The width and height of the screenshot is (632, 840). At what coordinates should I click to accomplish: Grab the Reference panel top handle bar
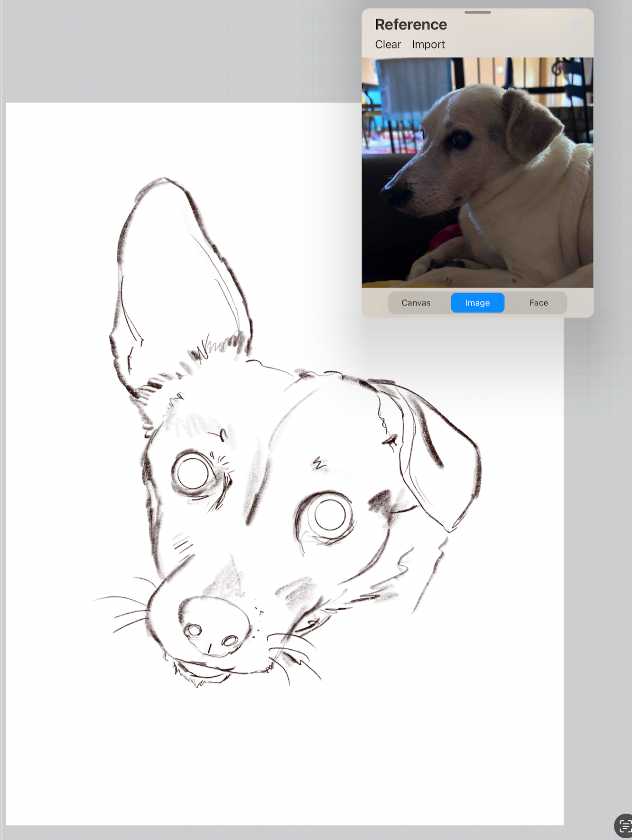[x=477, y=12]
